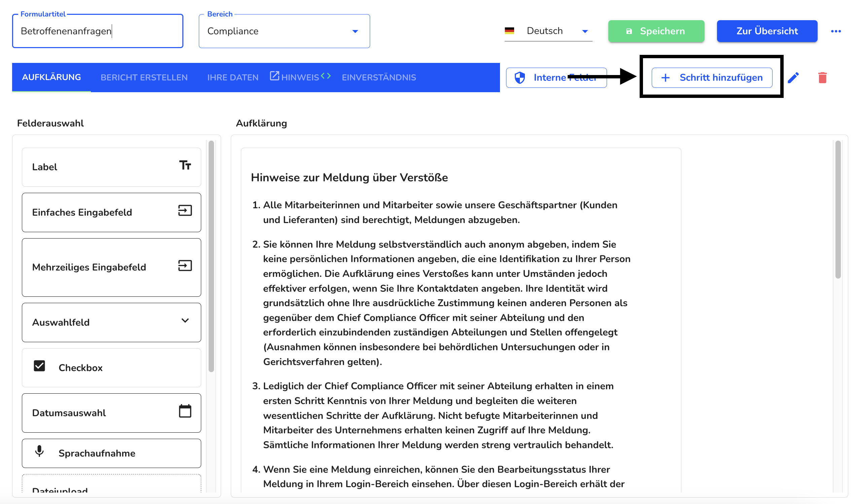This screenshot has height=504, width=858.
Task: Toggle the Checkbox field's checkmark box
Action: tap(39, 366)
